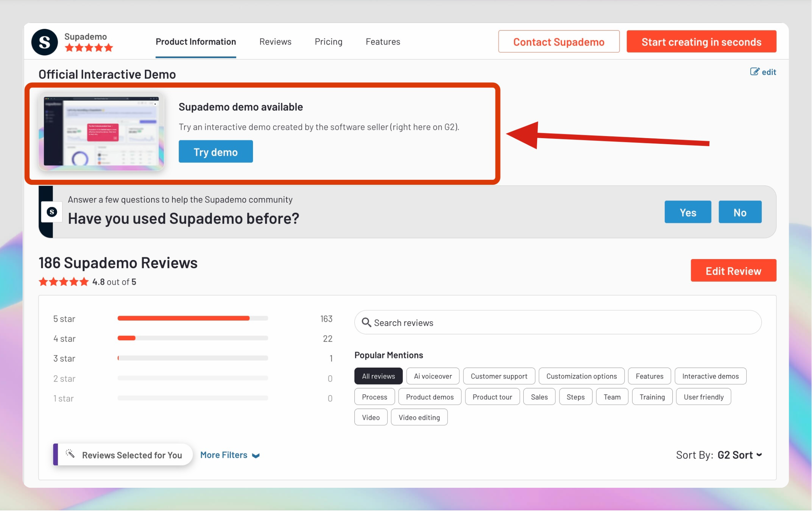Filter by Team mention

click(x=612, y=397)
